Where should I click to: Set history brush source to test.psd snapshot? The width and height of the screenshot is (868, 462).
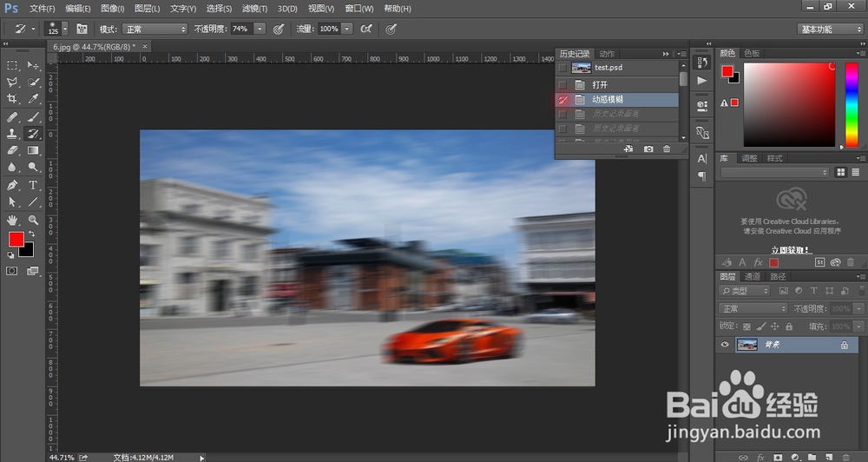click(x=562, y=68)
